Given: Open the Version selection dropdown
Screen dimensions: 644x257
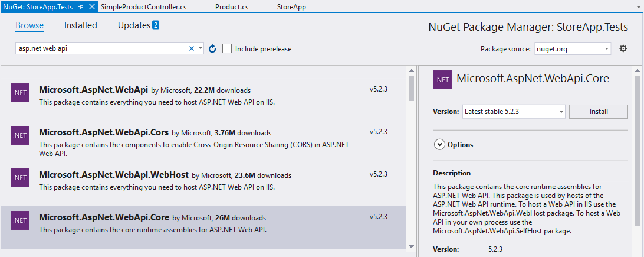Looking at the screenshot, I should [x=514, y=112].
